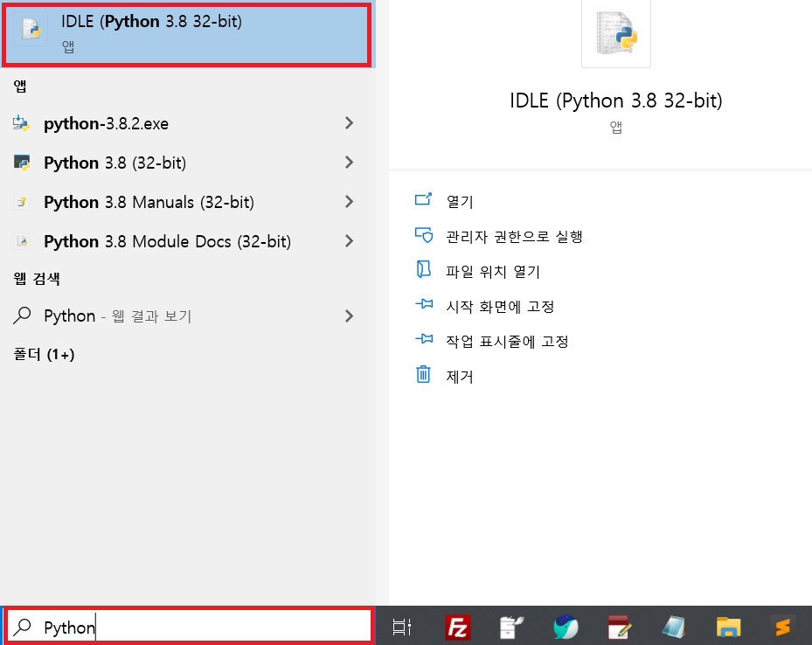Choose 열기 to open IDLE
This screenshot has height=645, width=812.
(x=460, y=201)
